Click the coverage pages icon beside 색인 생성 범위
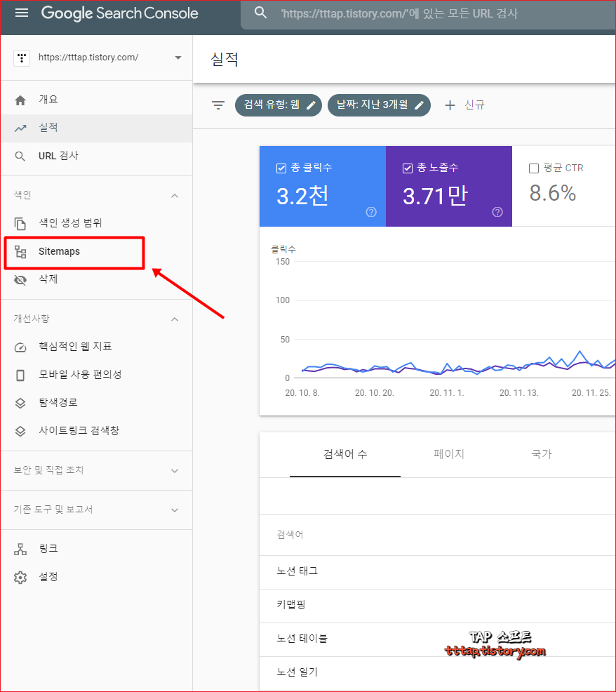This screenshot has height=692, width=616. [x=20, y=224]
